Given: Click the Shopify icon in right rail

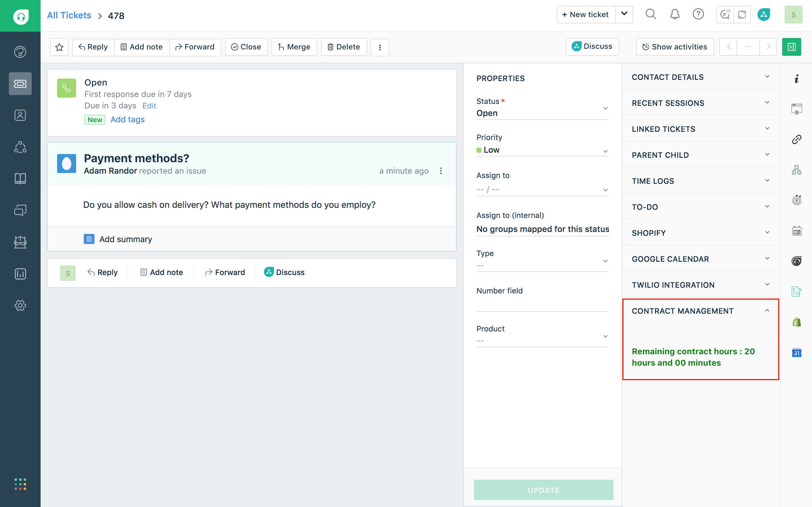Looking at the screenshot, I should (x=796, y=322).
